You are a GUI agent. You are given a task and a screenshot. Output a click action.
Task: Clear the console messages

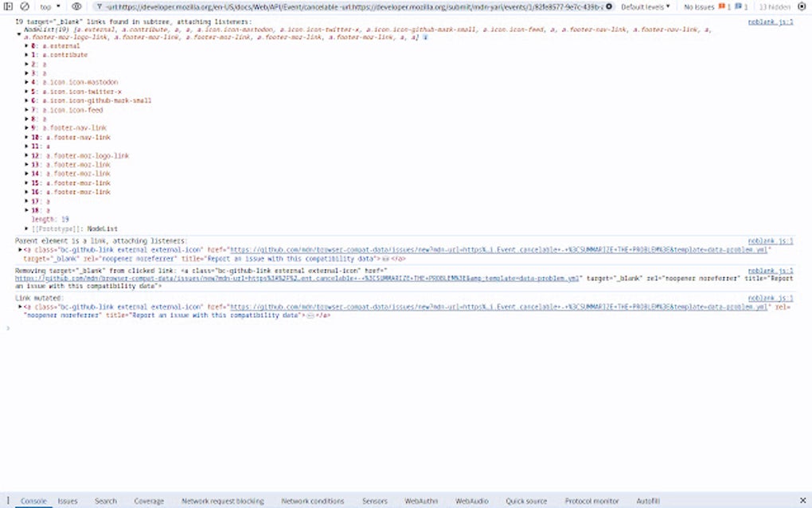click(x=23, y=6)
